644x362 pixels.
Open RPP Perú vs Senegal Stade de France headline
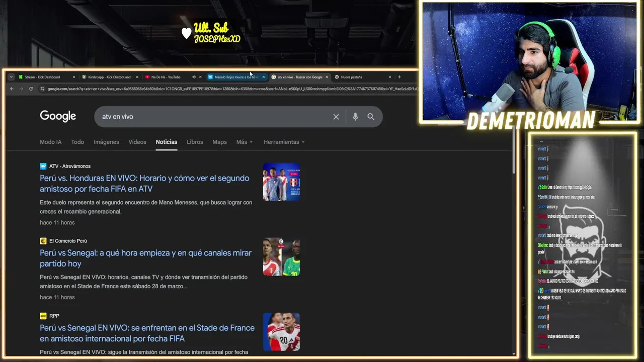pos(147,333)
